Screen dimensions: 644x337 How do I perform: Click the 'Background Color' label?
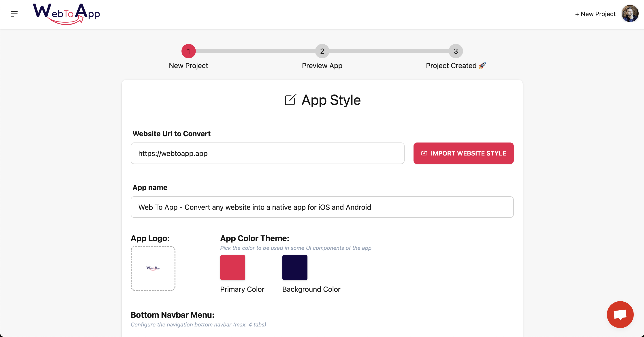coord(311,289)
